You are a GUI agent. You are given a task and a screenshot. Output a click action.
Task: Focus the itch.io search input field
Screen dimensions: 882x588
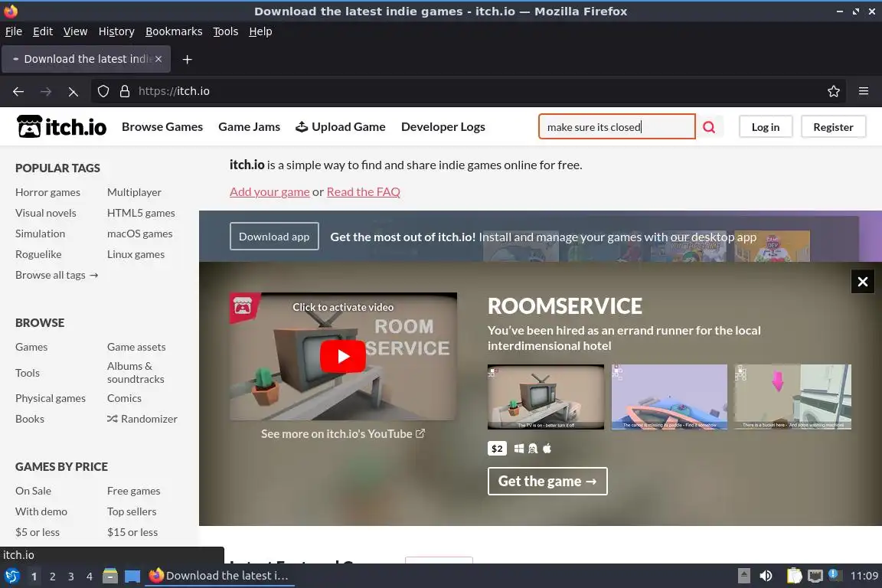(x=617, y=127)
